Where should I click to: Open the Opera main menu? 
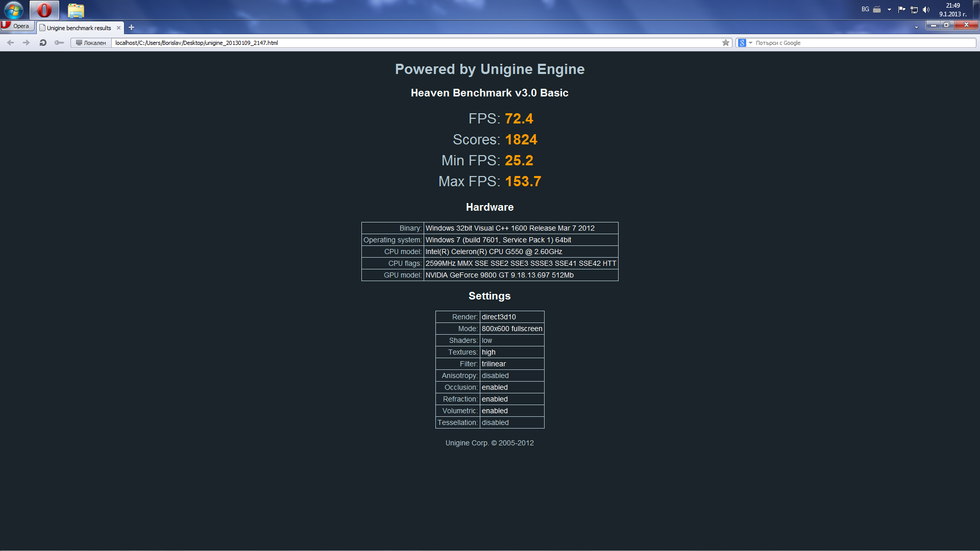[x=17, y=26]
